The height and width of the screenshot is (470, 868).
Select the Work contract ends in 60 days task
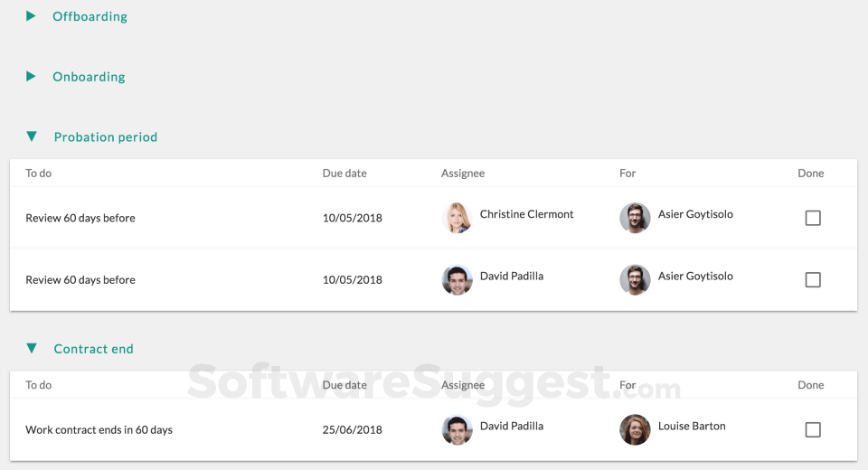tap(99, 430)
